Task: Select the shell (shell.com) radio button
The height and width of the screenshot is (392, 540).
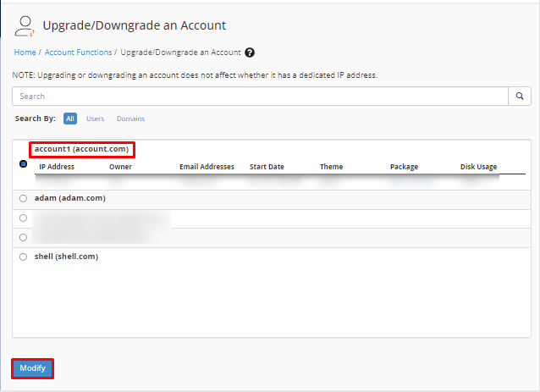Action: pos(23,257)
